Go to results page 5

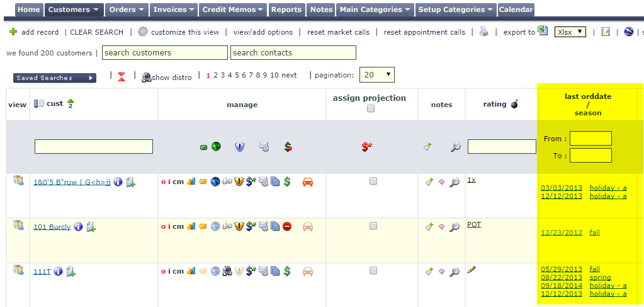tap(237, 75)
